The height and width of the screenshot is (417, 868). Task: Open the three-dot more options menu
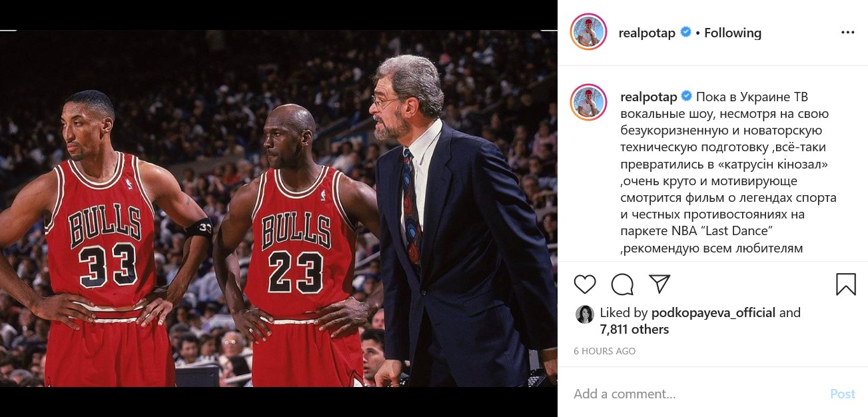pyautogui.click(x=847, y=33)
